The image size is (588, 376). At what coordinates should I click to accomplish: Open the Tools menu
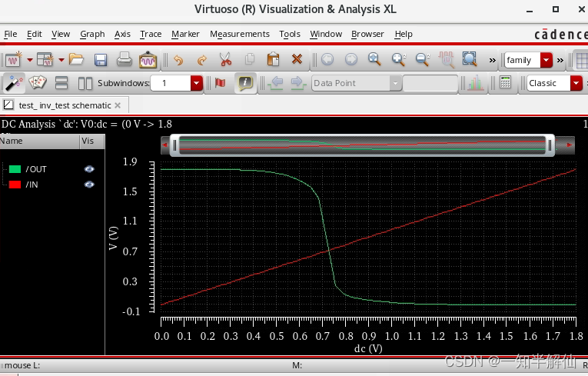point(290,34)
